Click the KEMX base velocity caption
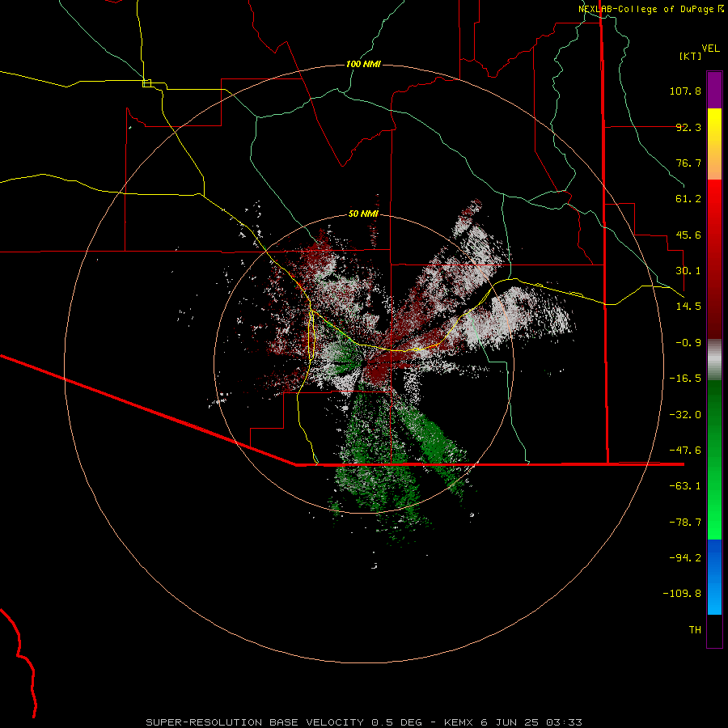Viewport: 728px width, 728px height. pyautogui.click(x=364, y=722)
